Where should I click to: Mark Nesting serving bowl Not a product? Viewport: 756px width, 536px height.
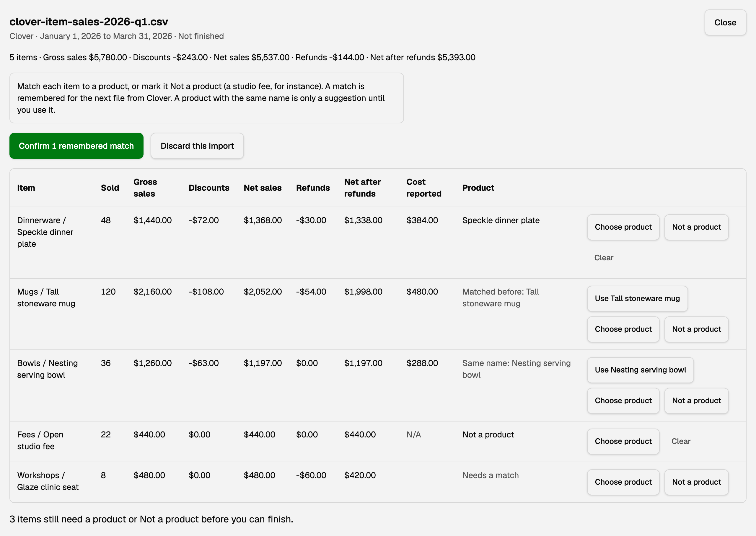tap(696, 401)
